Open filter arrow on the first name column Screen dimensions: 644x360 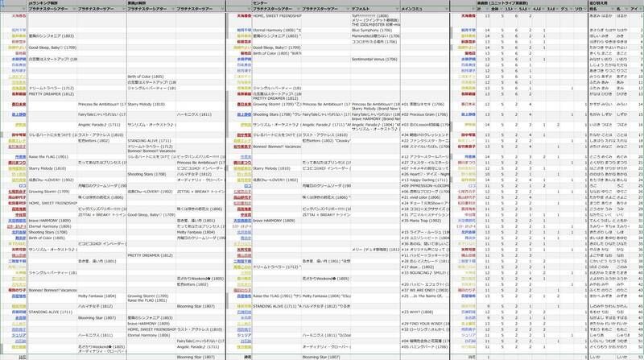(x=25, y=9)
